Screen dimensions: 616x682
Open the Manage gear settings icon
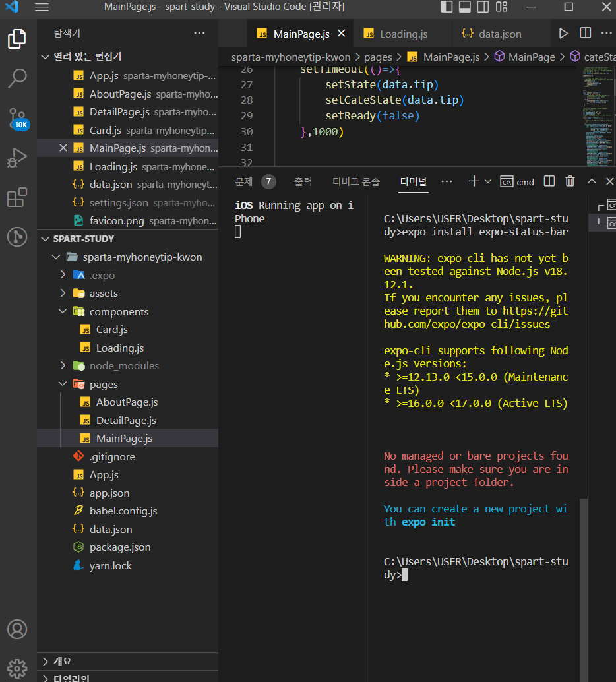pyautogui.click(x=17, y=669)
